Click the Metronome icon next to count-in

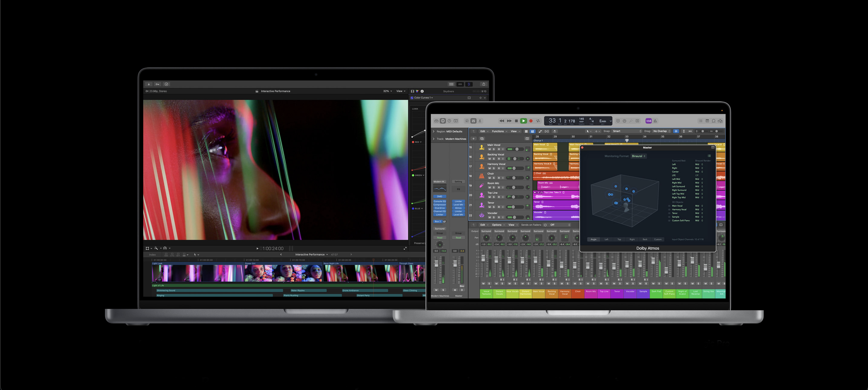pos(655,121)
